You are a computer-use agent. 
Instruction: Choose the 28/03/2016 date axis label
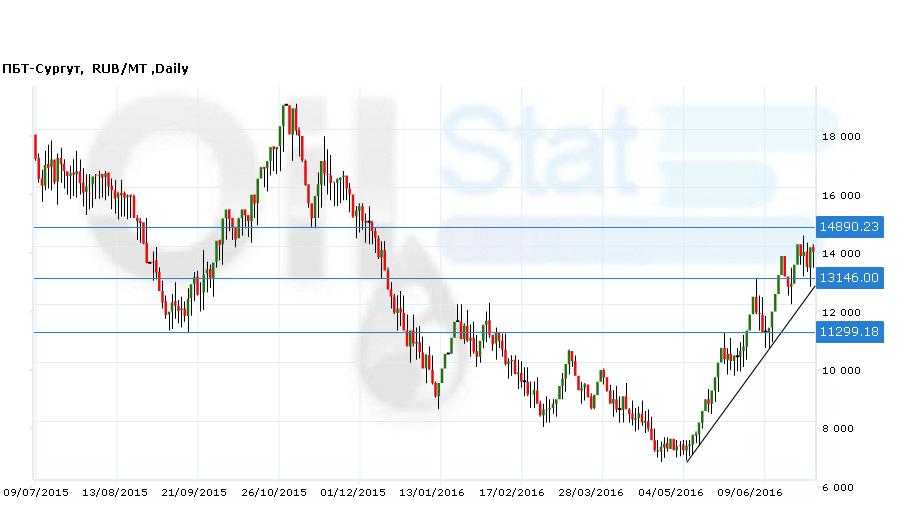point(591,492)
